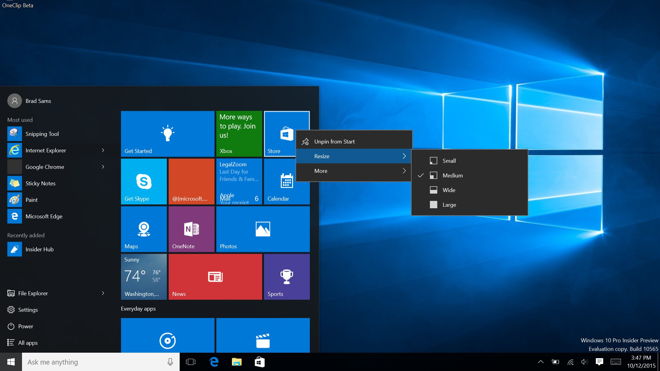
Task: Click the Everyday apps group heading
Action: (x=138, y=309)
